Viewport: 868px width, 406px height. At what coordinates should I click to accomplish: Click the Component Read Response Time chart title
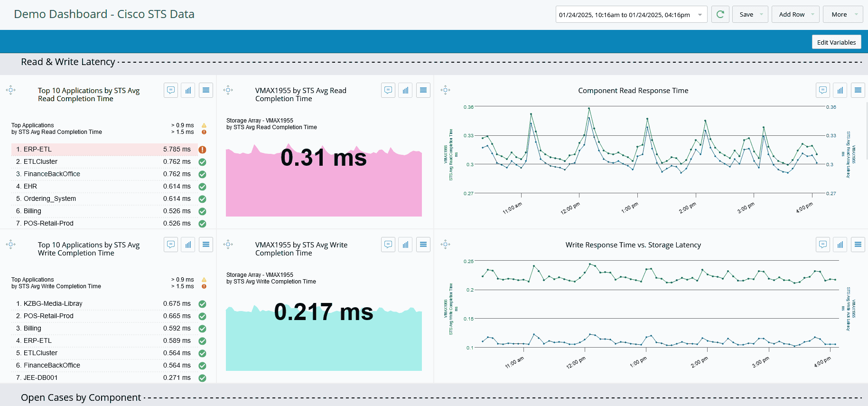[x=633, y=90]
